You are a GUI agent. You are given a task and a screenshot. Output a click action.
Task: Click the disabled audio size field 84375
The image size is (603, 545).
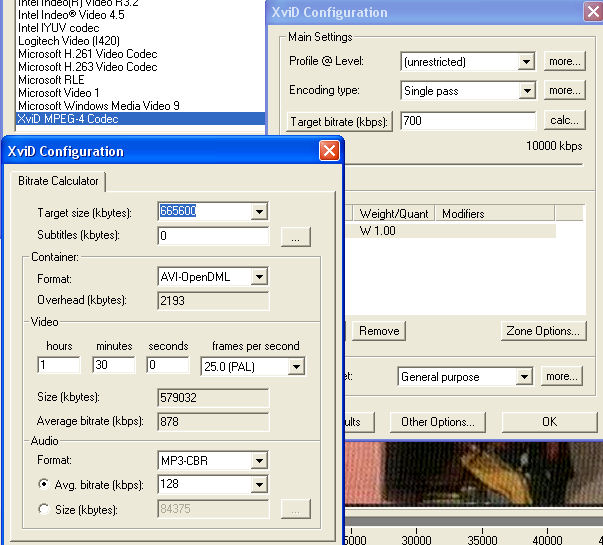pyautogui.click(x=213, y=509)
